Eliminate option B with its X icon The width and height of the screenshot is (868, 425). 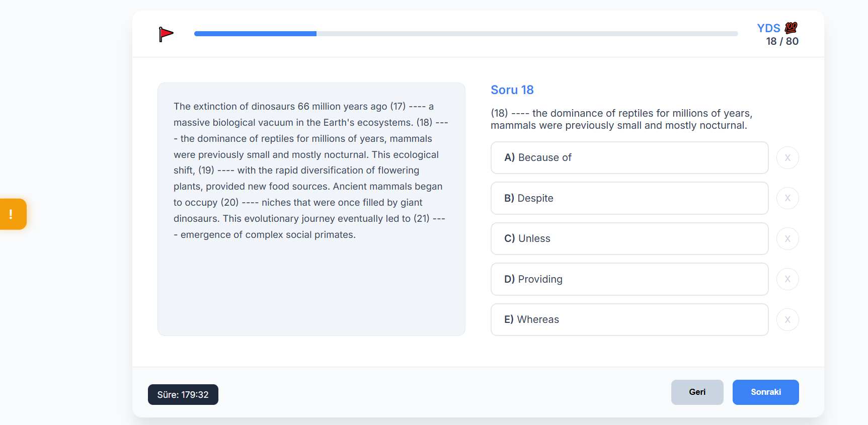click(787, 198)
